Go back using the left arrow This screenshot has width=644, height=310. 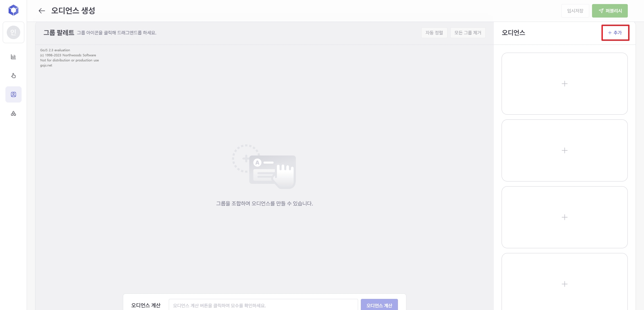42,11
